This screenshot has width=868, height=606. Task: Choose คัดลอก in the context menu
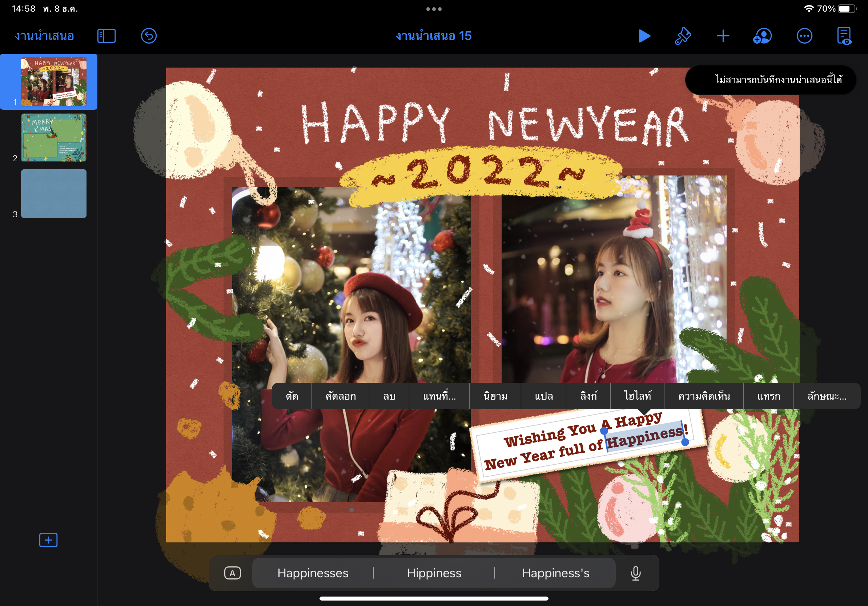click(x=340, y=396)
